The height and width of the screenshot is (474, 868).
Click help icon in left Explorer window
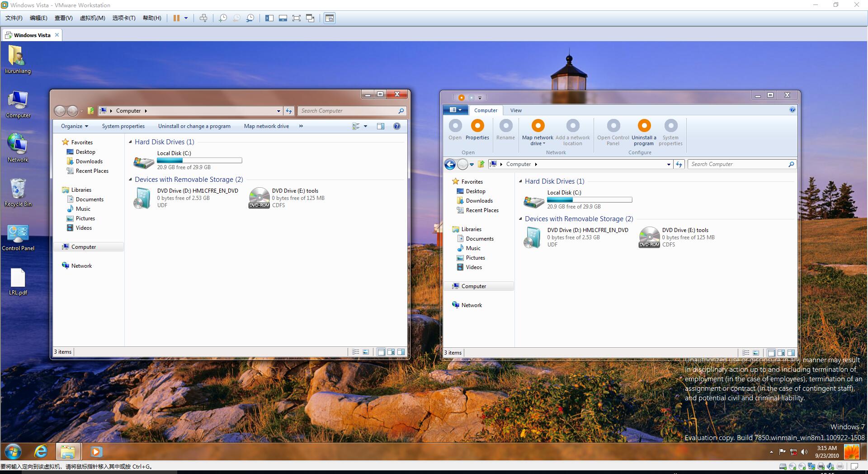coord(396,126)
